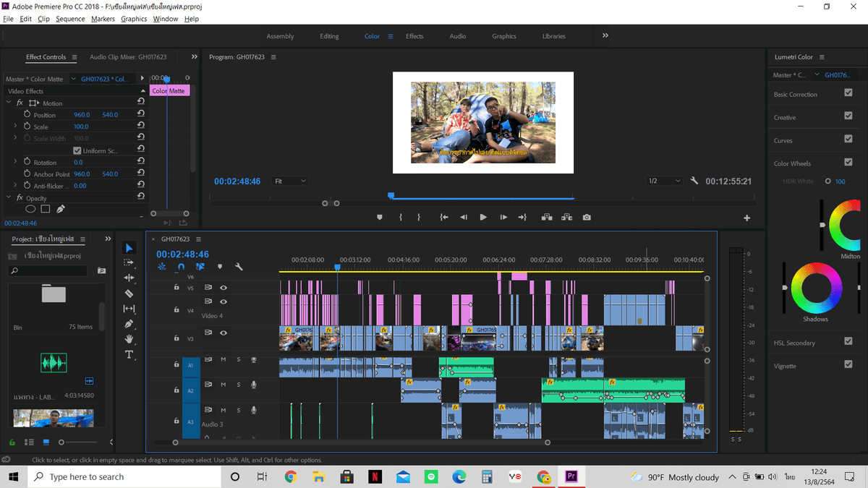Select the Selection tool arrow

pyautogui.click(x=129, y=248)
